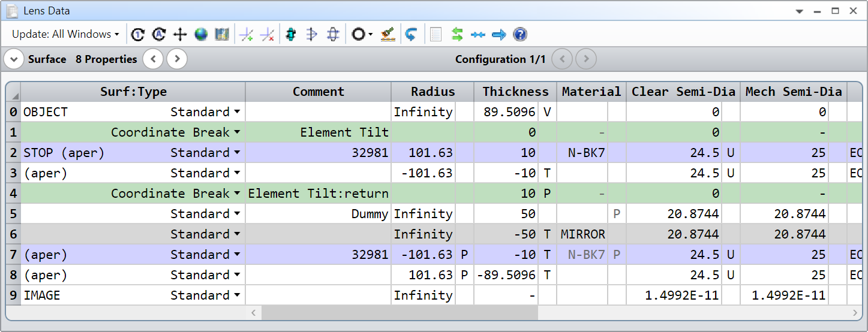Open the window menu dropdown arrow in the title bar
The image size is (868, 332).
(799, 11)
